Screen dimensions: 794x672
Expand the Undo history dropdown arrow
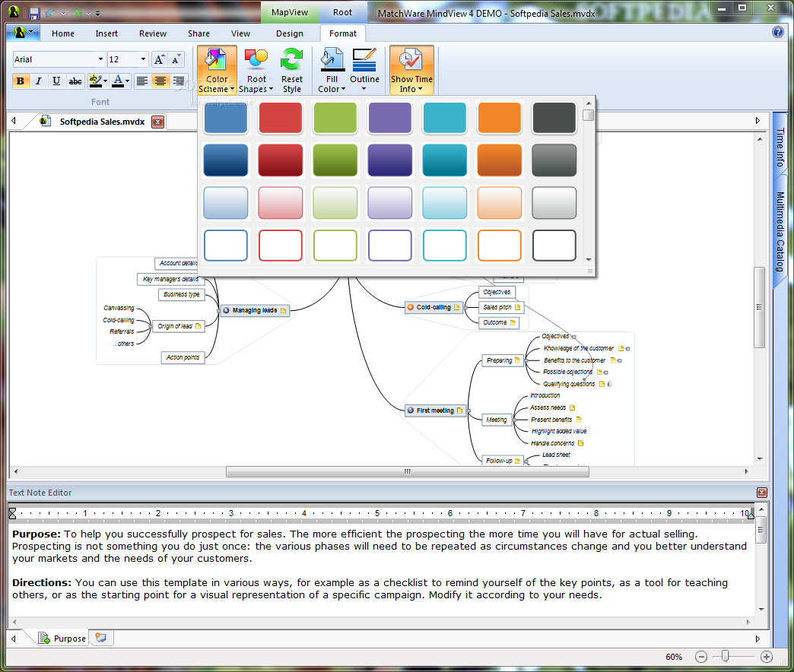pos(63,14)
